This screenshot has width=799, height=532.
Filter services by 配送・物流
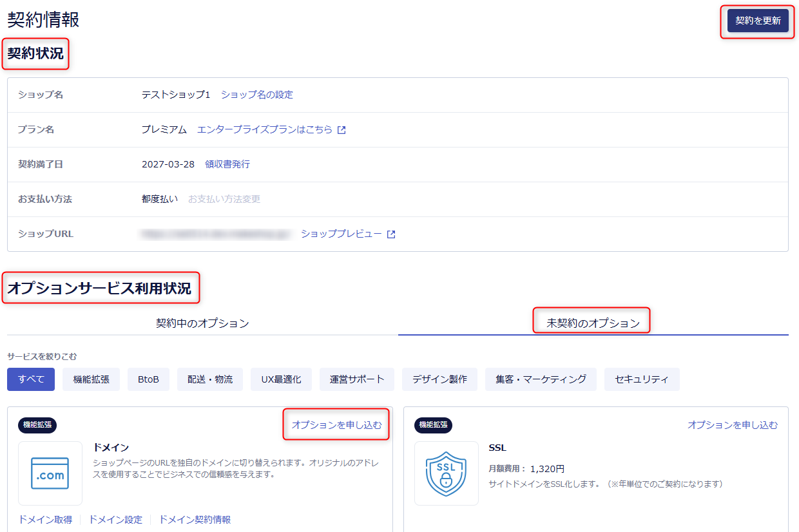210,379
